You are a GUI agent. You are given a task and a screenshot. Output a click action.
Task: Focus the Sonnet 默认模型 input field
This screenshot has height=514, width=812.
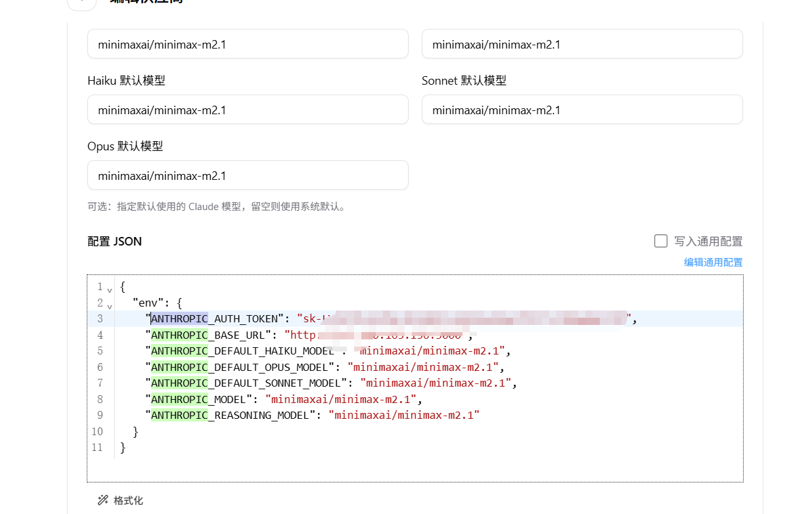pyautogui.click(x=582, y=110)
